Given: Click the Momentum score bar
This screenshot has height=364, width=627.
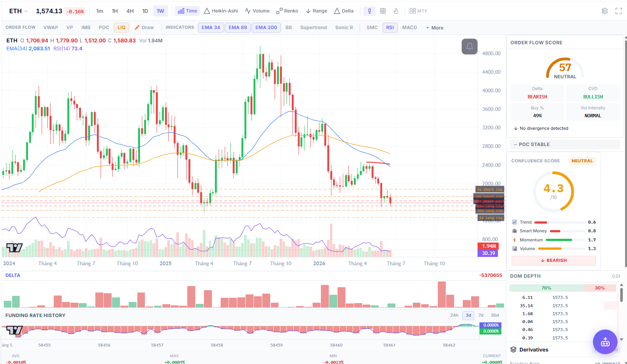Looking at the screenshot, I should (x=565, y=240).
